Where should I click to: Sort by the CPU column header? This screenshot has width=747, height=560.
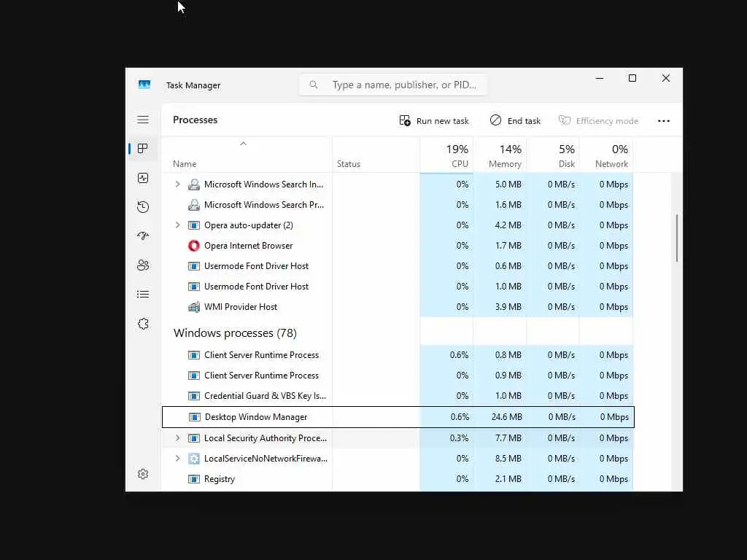[x=447, y=156]
